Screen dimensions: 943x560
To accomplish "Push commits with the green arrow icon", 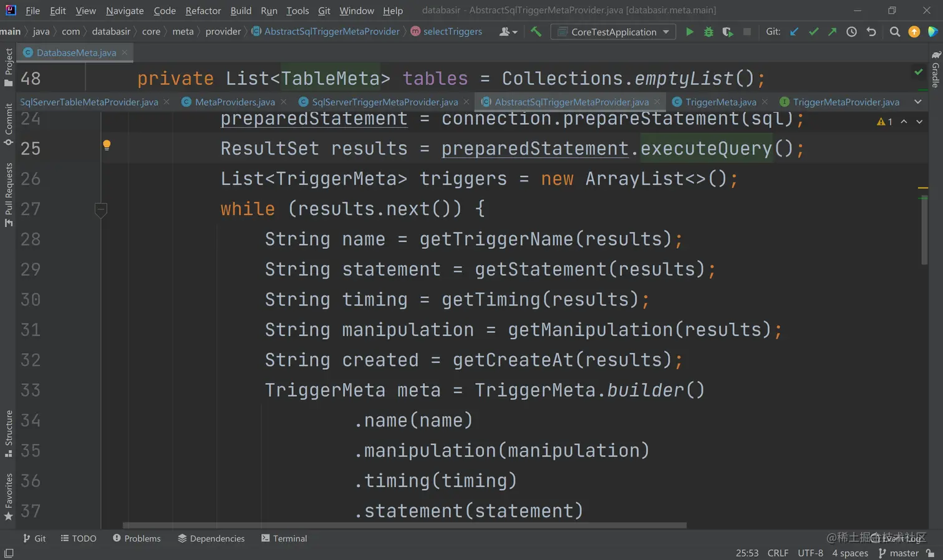I will point(832,32).
